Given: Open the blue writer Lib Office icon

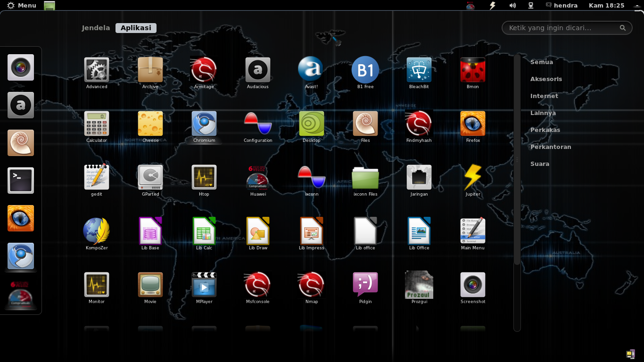Looking at the screenshot, I should [x=419, y=231].
